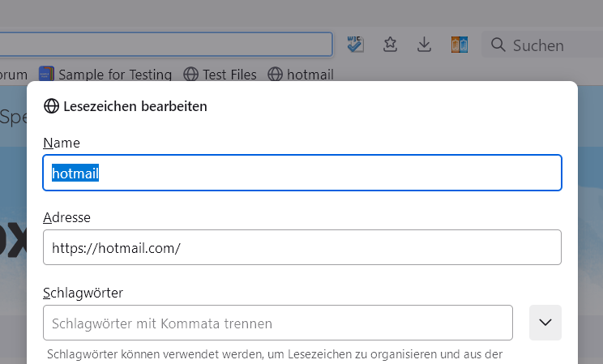
Task: Click the colored books library icon
Action: pos(459,45)
